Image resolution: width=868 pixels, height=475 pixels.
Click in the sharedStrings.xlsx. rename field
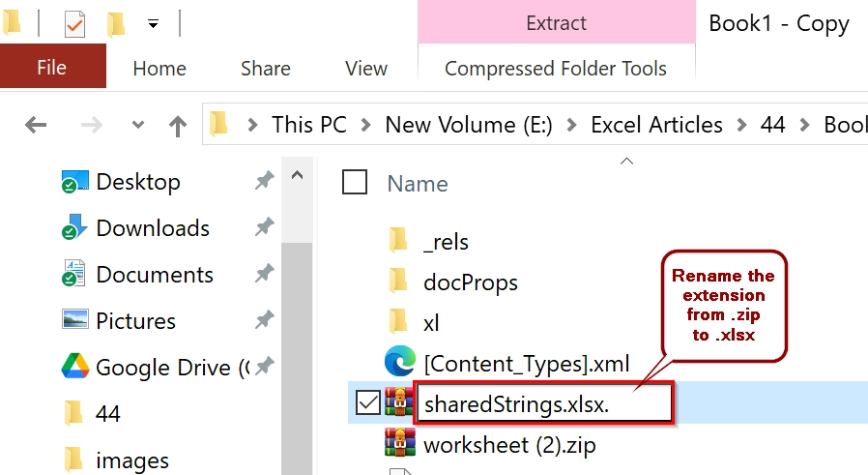543,403
